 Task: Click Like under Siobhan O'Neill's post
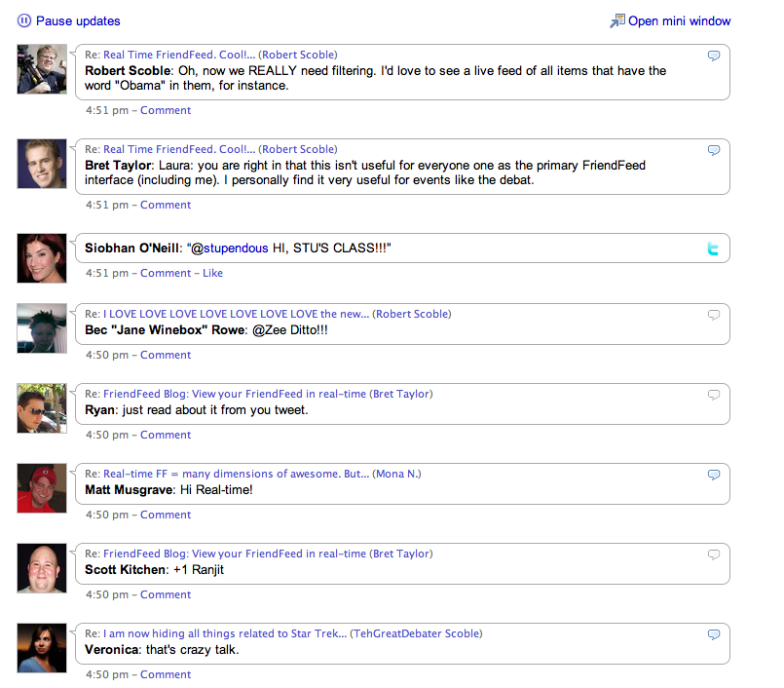[212, 273]
